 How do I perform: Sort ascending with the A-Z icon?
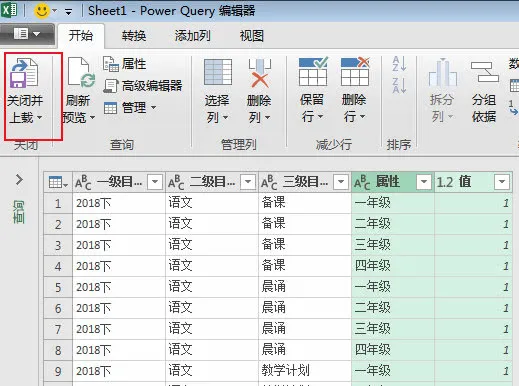tap(399, 64)
